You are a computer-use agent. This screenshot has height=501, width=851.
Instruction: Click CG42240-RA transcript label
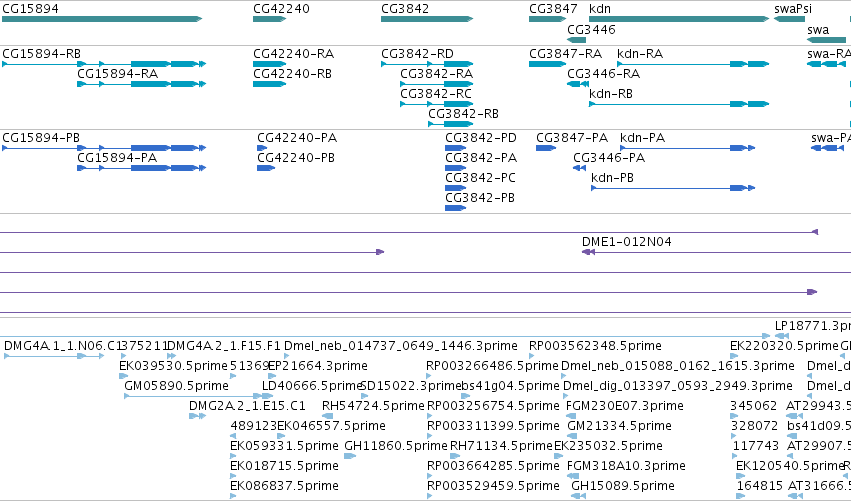point(294,54)
